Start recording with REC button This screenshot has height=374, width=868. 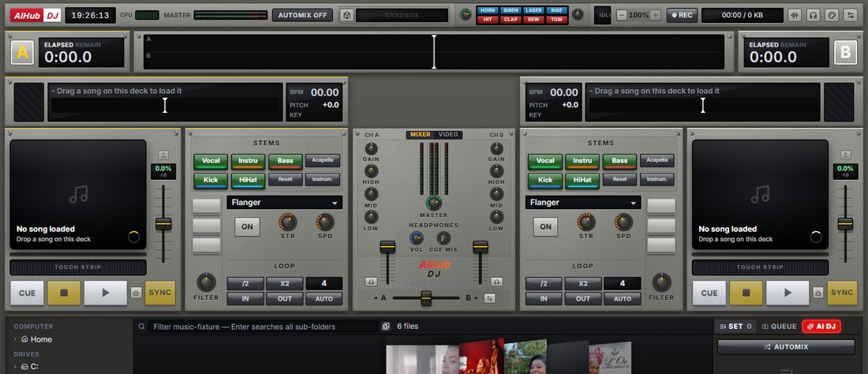coord(682,15)
